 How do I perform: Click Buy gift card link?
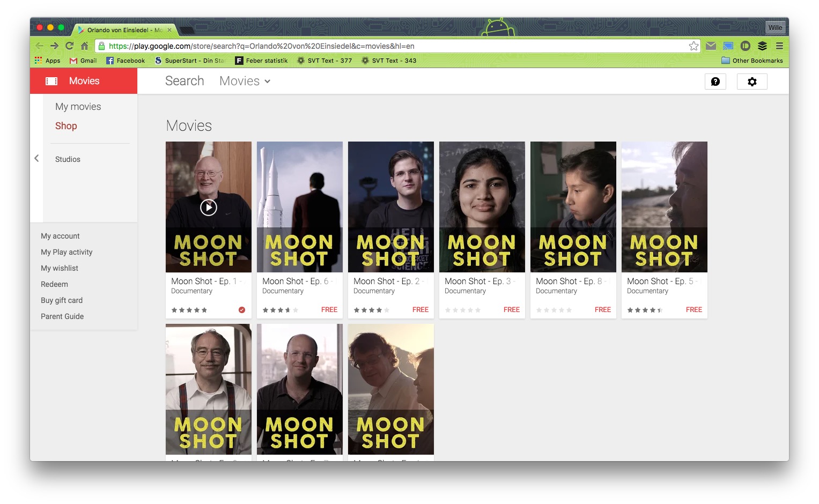point(62,300)
